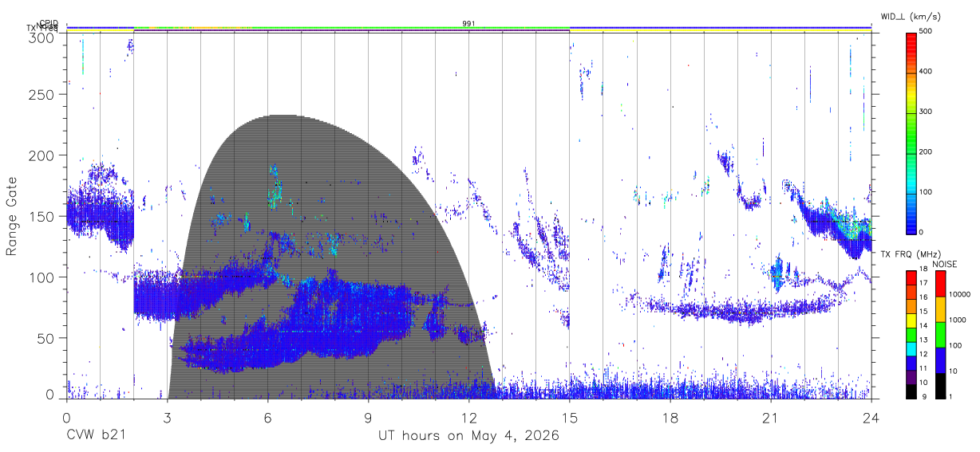980x452 pixels.
Task: Click the green 13–14 MHz swatch in TX FRQ legend
Action: [911, 335]
